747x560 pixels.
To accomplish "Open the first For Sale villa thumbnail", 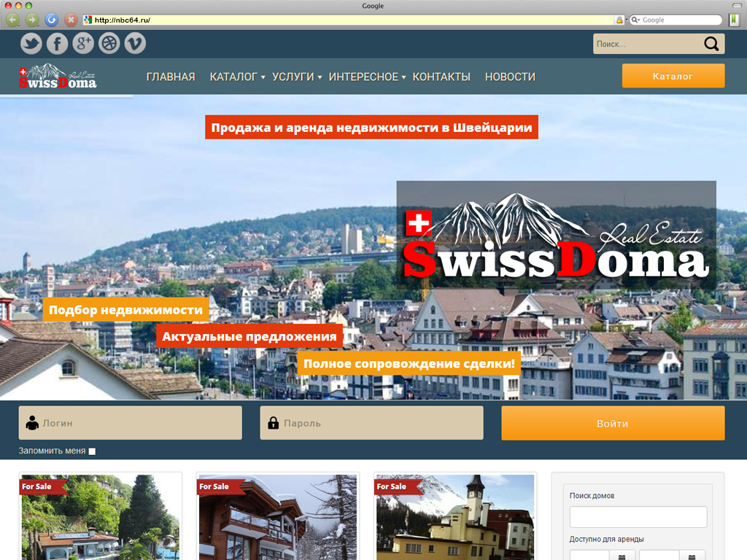I will [x=101, y=517].
